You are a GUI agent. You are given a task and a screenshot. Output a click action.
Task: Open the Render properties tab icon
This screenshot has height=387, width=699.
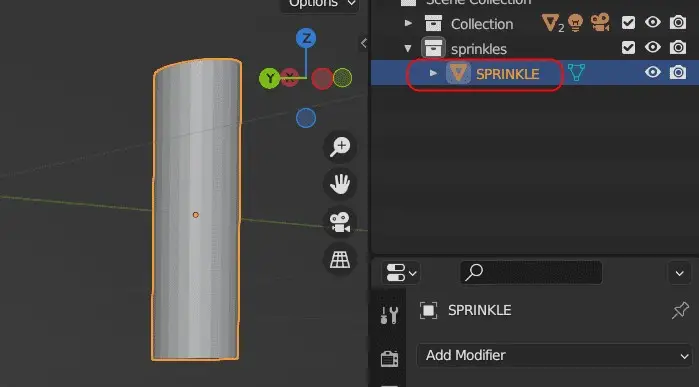pyautogui.click(x=389, y=358)
